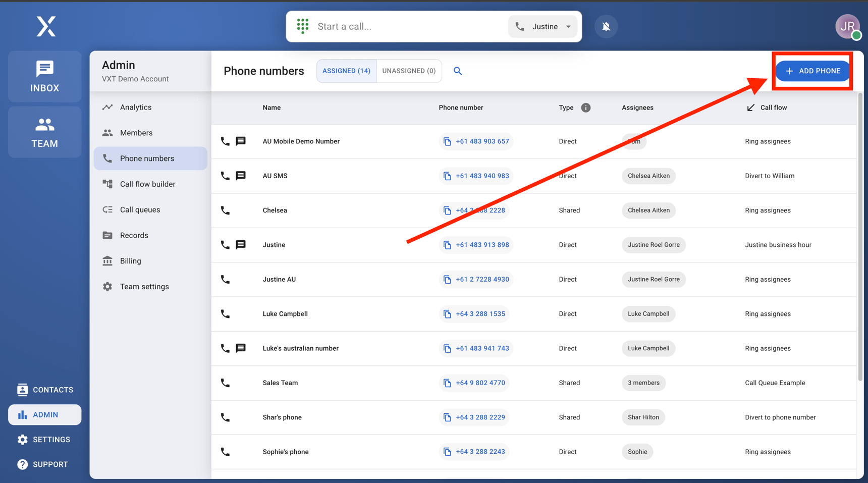Mute notifications with the bell icon
This screenshot has width=868, height=483.
tap(606, 26)
